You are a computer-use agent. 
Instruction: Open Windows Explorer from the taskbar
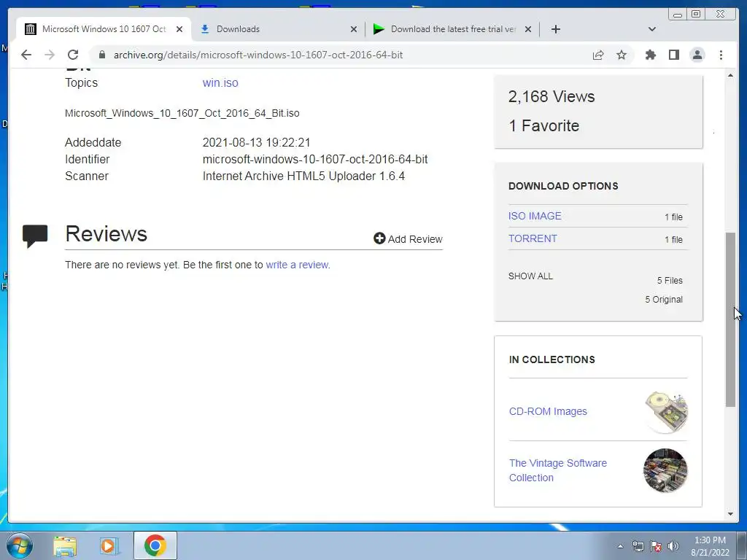65,545
